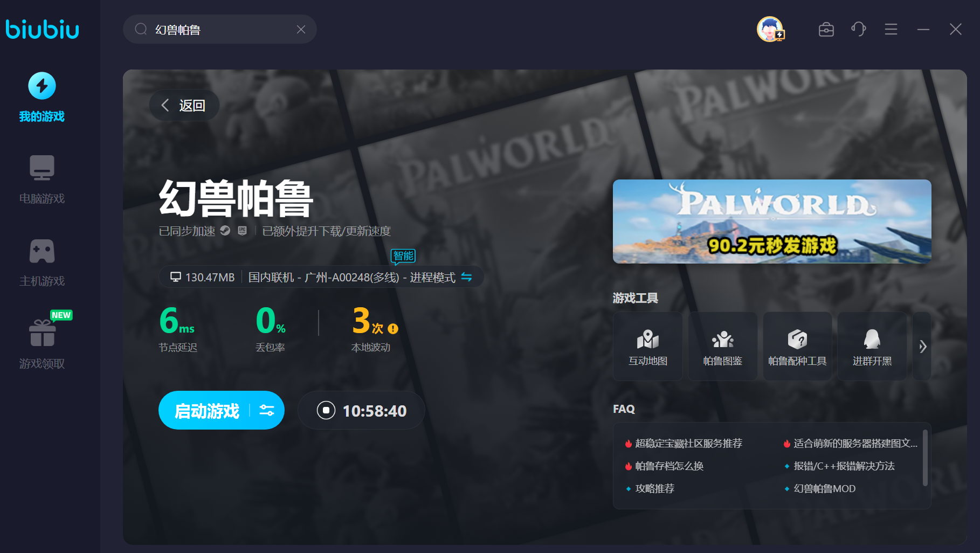The image size is (980, 553).
Task: Expand more game tools with right chevron
Action: tap(922, 347)
